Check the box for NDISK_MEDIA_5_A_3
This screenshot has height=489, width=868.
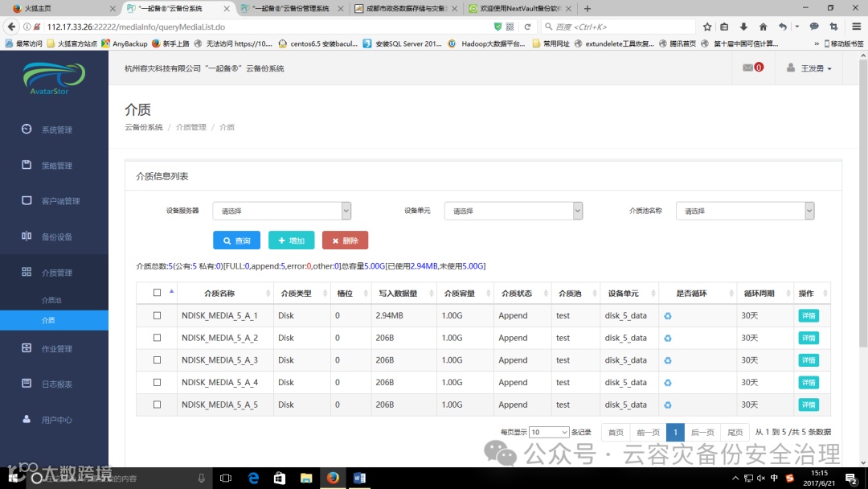158,360
